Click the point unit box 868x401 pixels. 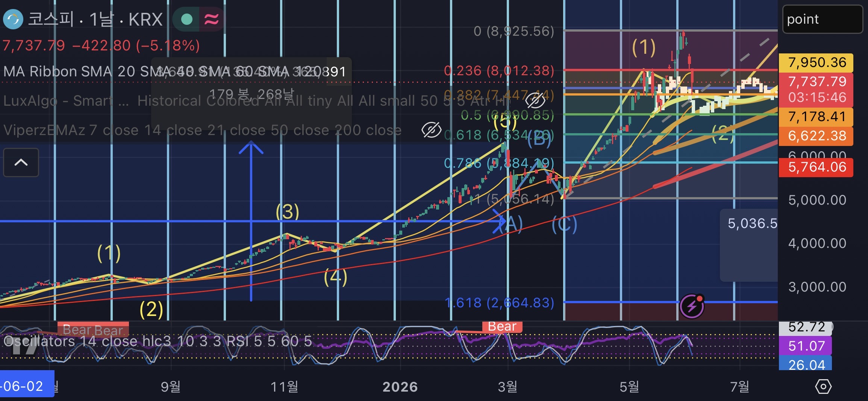pyautogui.click(x=823, y=19)
